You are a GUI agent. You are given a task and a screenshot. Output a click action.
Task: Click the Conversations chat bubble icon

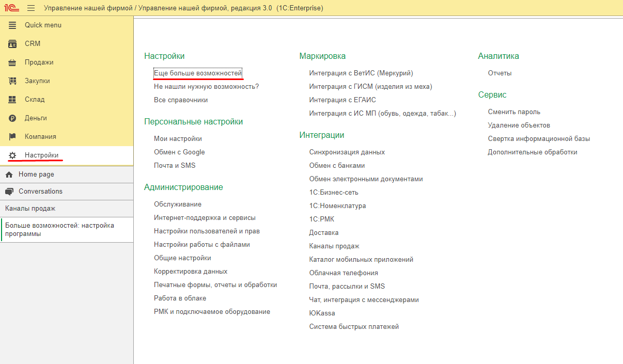click(x=9, y=192)
